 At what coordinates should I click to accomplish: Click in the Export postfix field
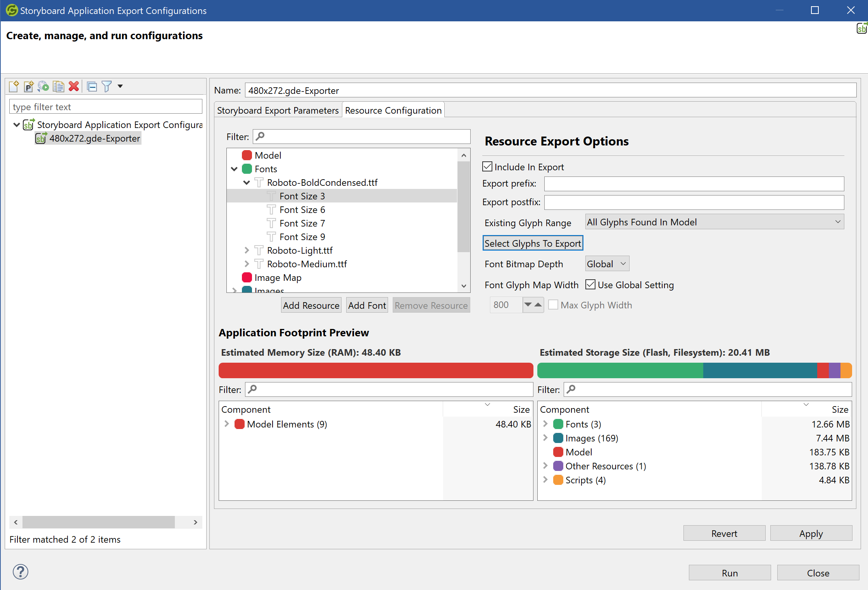tap(694, 202)
